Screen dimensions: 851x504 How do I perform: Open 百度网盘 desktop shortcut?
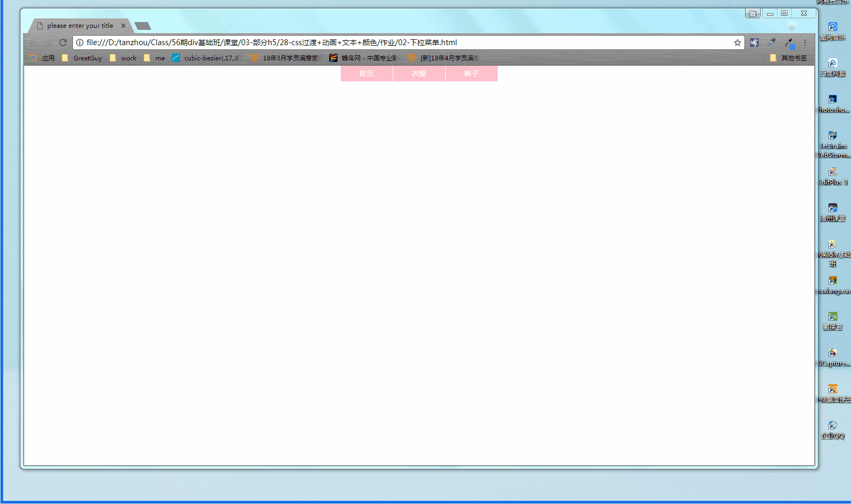click(x=833, y=67)
